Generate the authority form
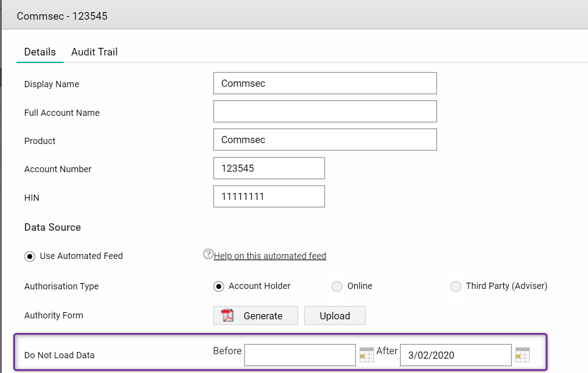The height and width of the screenshot is (373, 588). coord(256,315)
